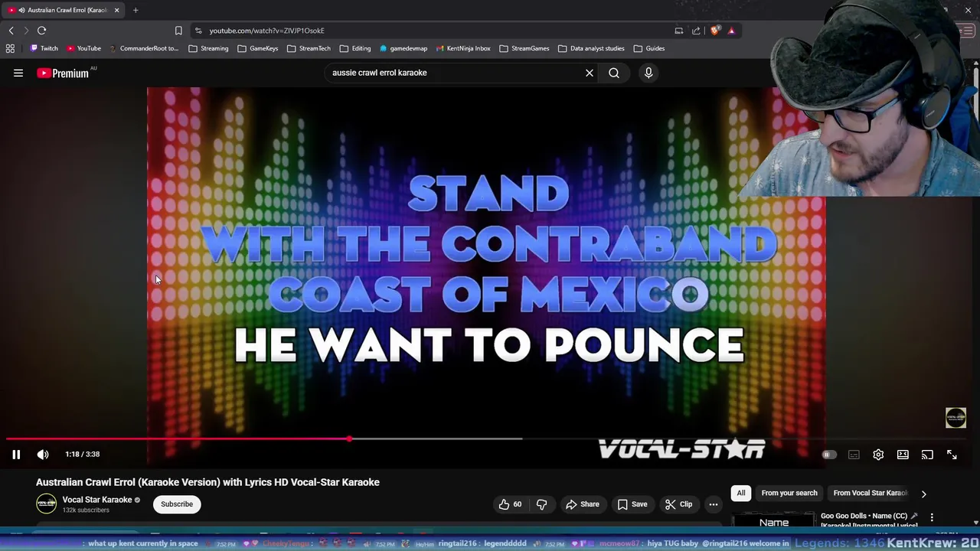Search with your voice microphone
The image size is (980, 551).
coord(648,73)
